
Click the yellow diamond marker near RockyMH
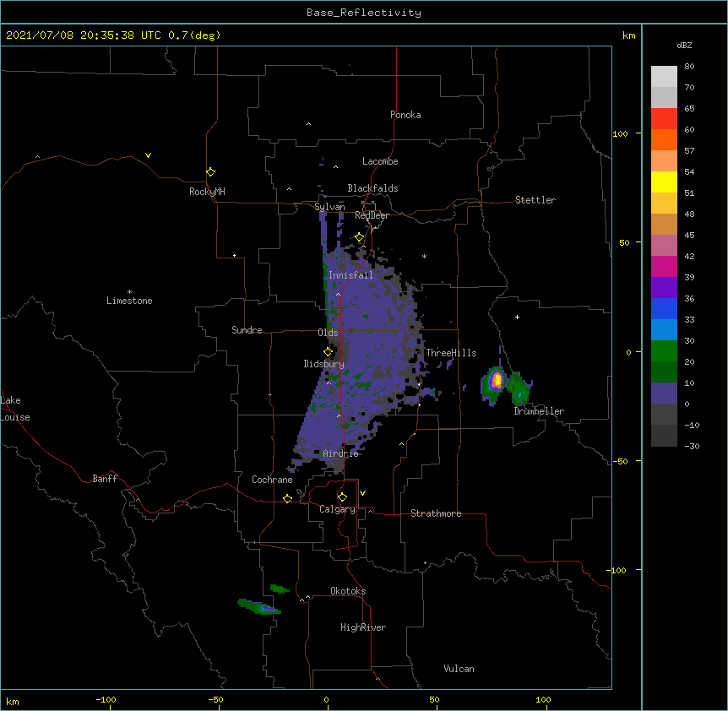[211, 172]
